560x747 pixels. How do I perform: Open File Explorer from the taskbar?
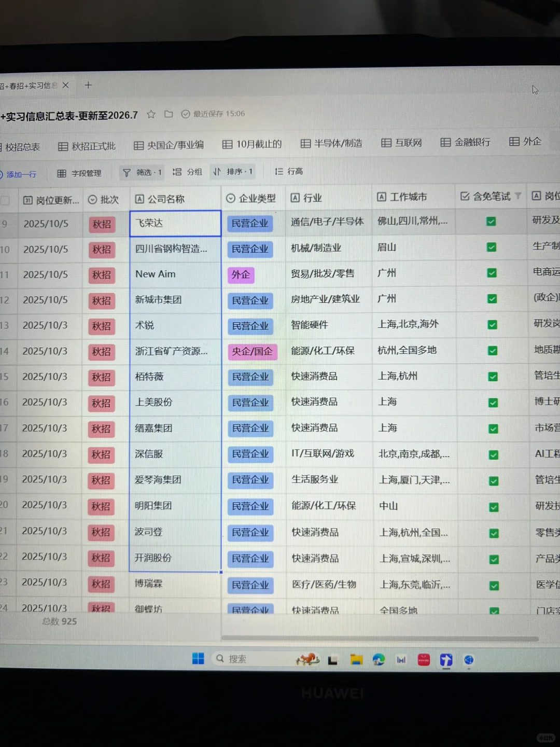(356, 660)
